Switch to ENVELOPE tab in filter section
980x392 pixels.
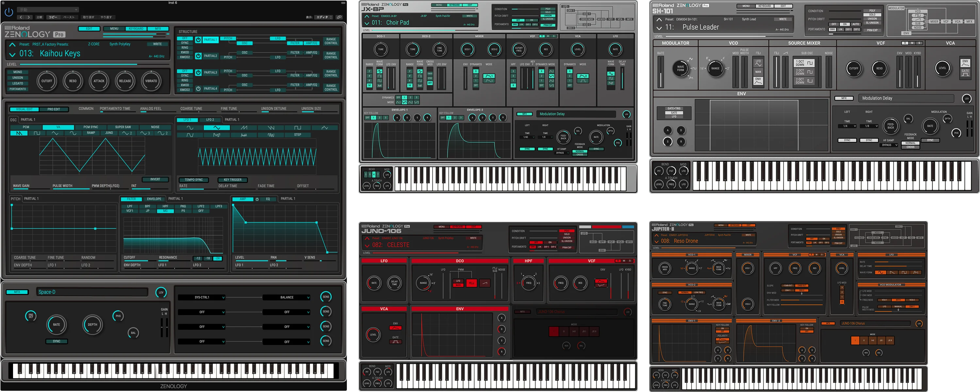[154, 199]
